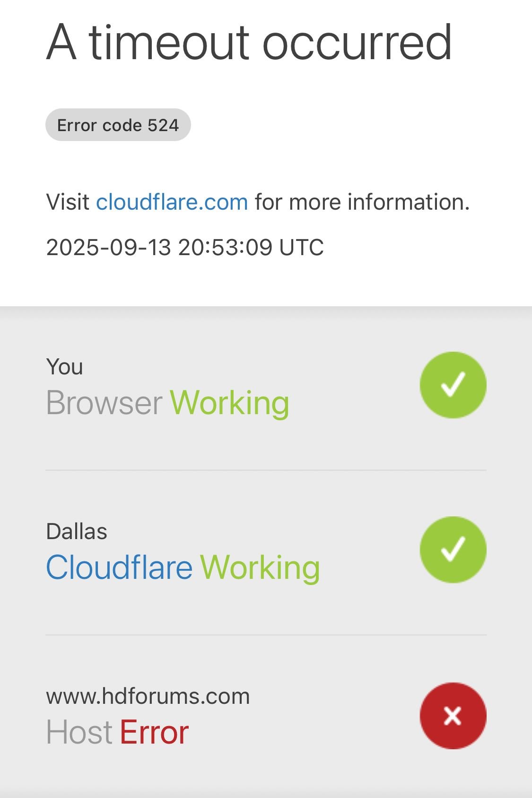Image resolution: width=532 pixels, height=798 pixels.
Task: Click the gray 'Host' text
Action: [79, 732]
